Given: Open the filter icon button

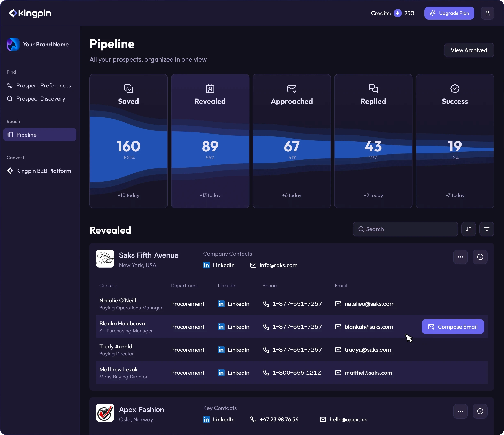Looking at the screenshot, I should (x=487, y=229).
